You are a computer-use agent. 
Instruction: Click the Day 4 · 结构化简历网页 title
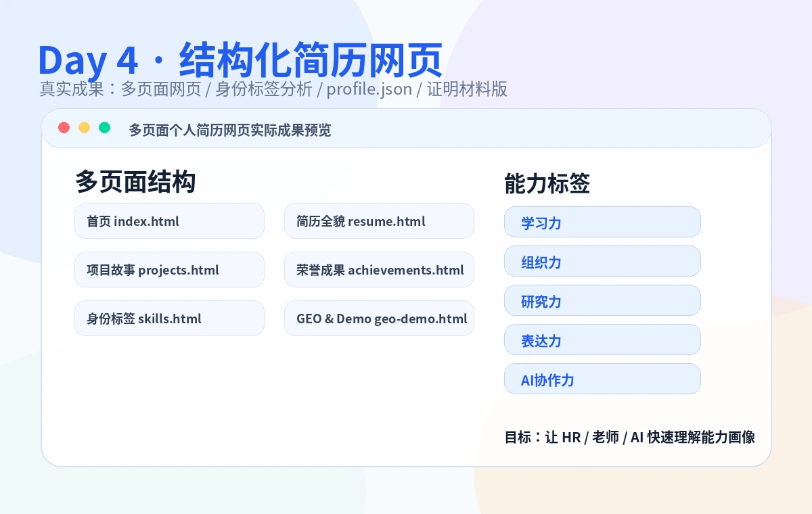pos(240,61)
